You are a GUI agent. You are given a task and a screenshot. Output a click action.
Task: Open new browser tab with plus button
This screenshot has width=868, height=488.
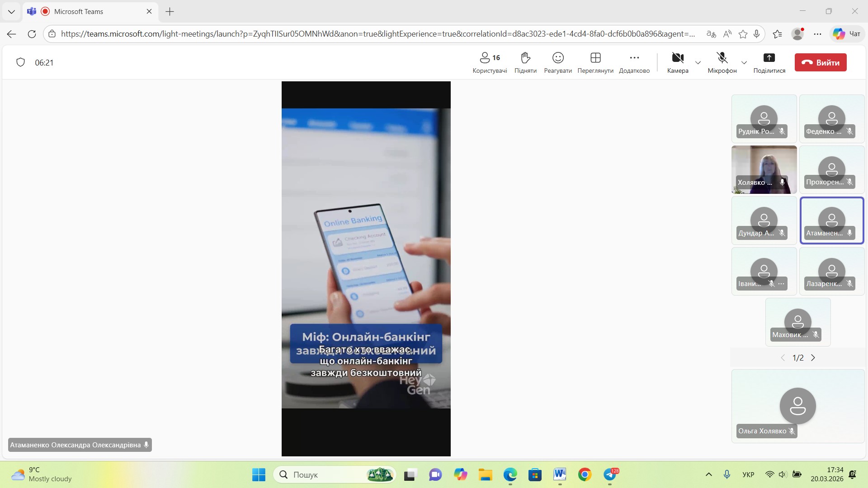click(x=170, y=11)
